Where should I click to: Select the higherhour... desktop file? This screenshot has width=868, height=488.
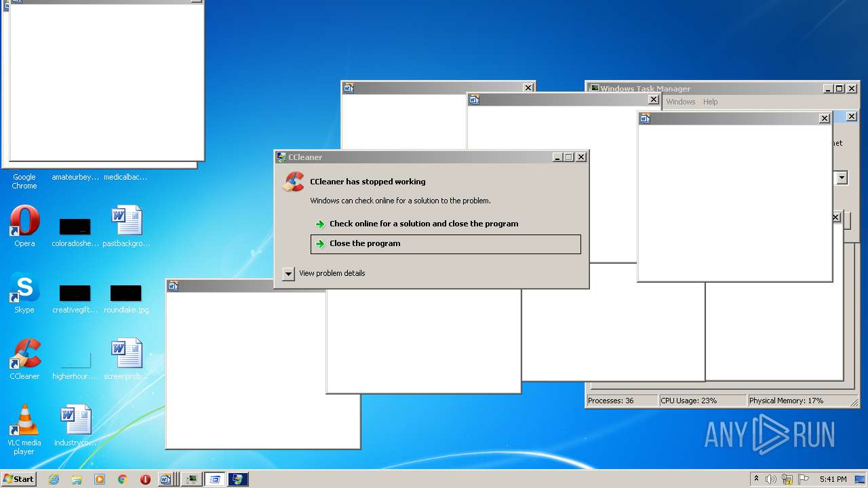pos(75,359)
